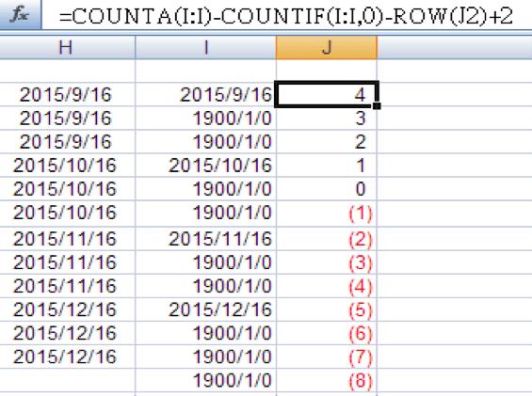
Task: Select column I cell with 2015/10/16
Action: point(205,166)
